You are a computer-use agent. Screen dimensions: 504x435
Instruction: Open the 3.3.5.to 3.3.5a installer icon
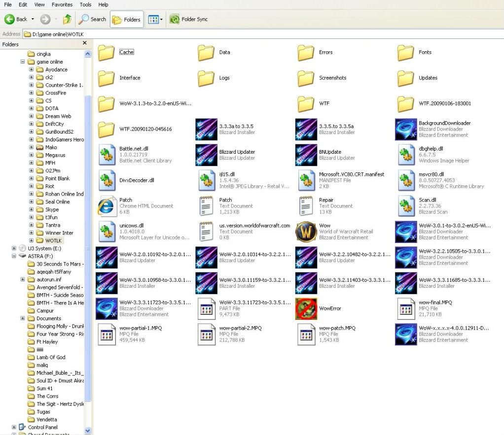306,129
